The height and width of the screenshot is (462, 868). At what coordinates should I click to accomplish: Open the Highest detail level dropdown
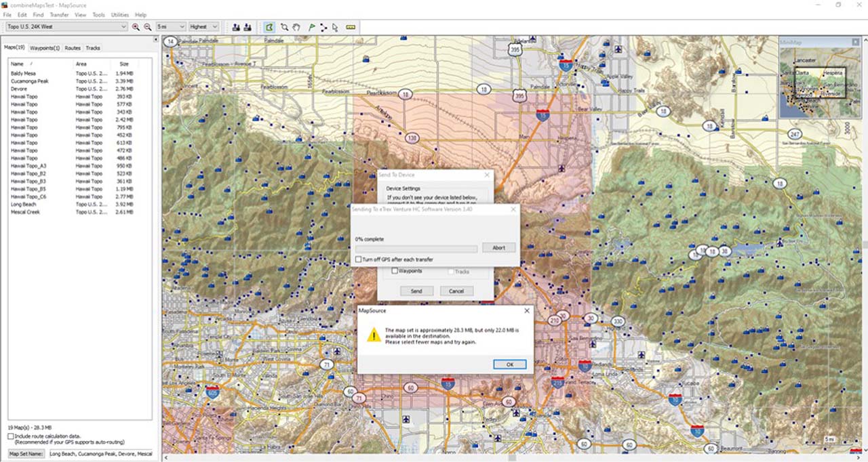[x=204, y=27]
